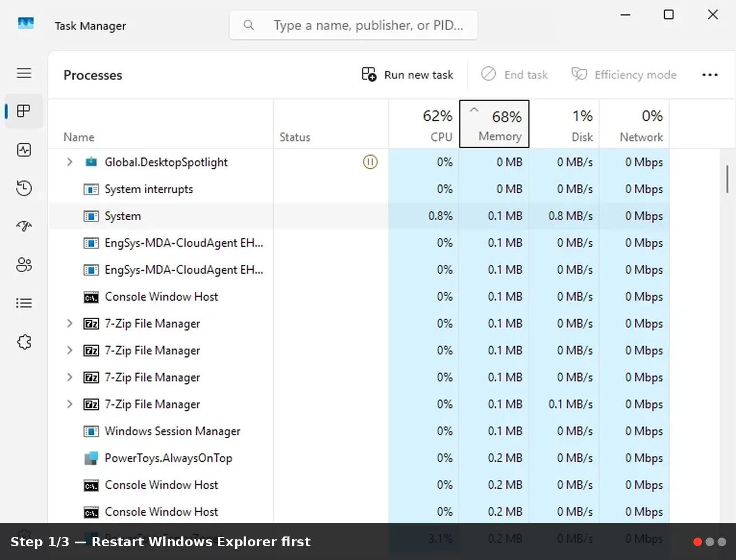Image resolution: width=736 pixels, height=560 pixels.
Task: Go to Startup apps via sidebar icon
Action: point(24,226)
